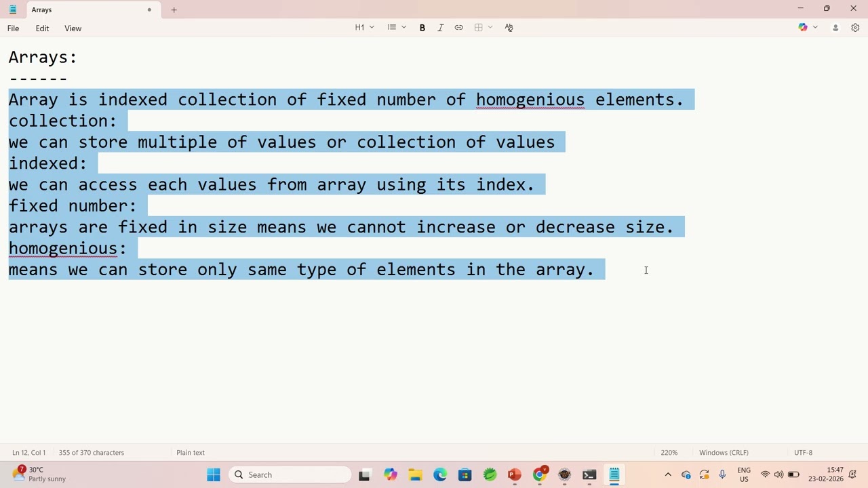868x488 pixels.
Task: Open the notifications bell in the tray
Action: pyautogui.click(x=853, y=474)
